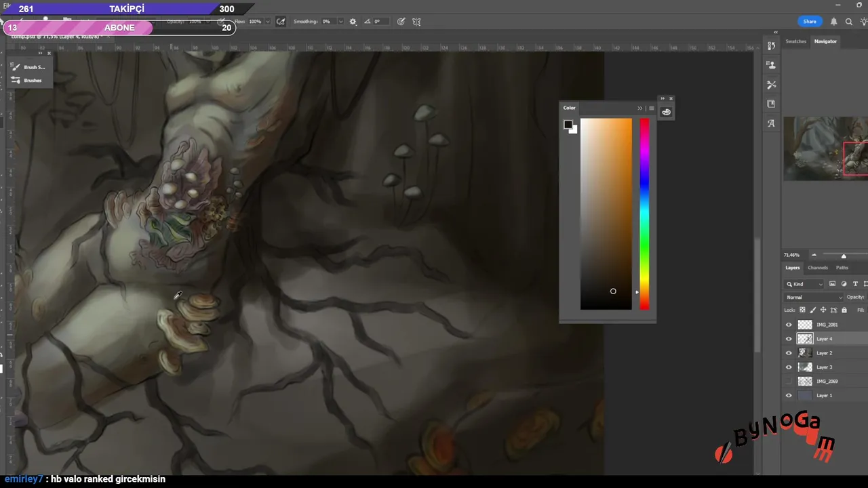Open the Clone Source panel icon
The image size is (868, 488).
pyautogui.click(x=771, y=65)
